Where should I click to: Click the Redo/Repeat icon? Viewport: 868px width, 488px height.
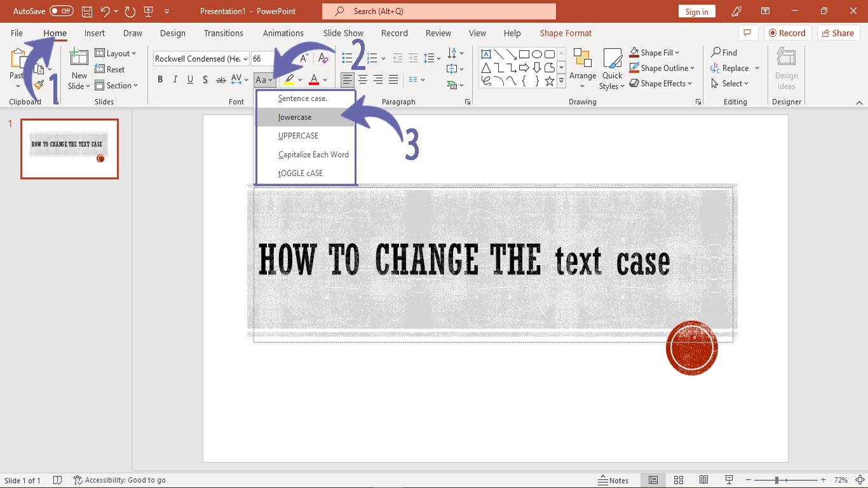130,11
